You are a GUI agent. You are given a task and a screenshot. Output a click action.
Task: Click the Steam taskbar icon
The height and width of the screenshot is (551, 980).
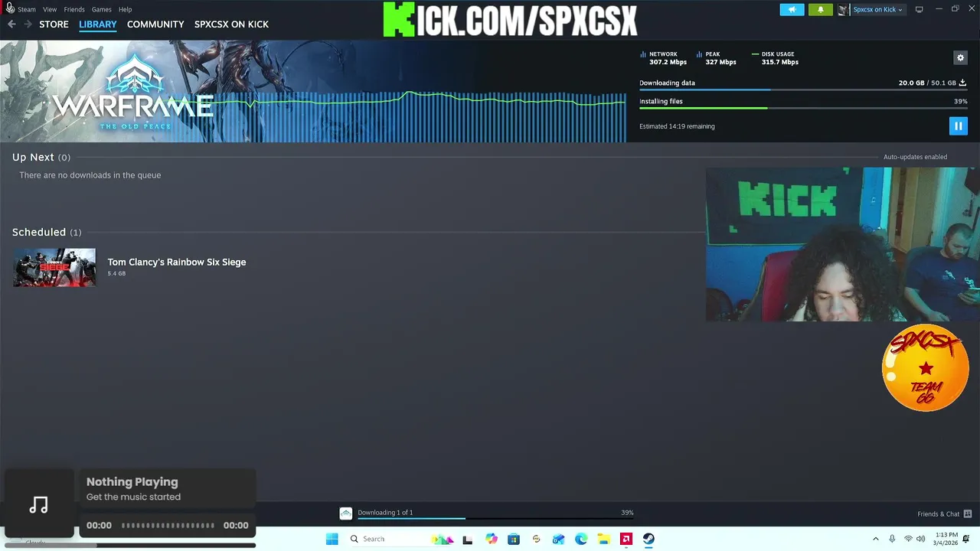coord(648,539)
